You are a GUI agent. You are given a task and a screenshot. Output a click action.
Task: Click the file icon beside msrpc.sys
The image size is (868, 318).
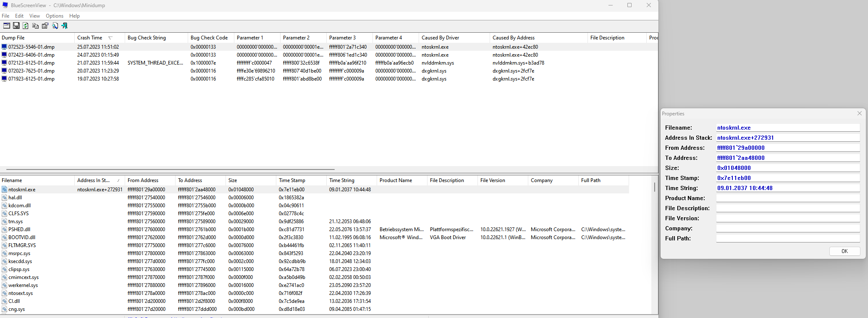click(x=5, y=253)
